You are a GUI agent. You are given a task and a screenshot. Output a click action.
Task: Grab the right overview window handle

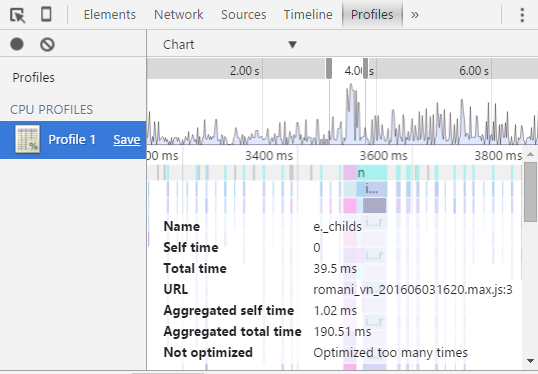tap(365, 68)
